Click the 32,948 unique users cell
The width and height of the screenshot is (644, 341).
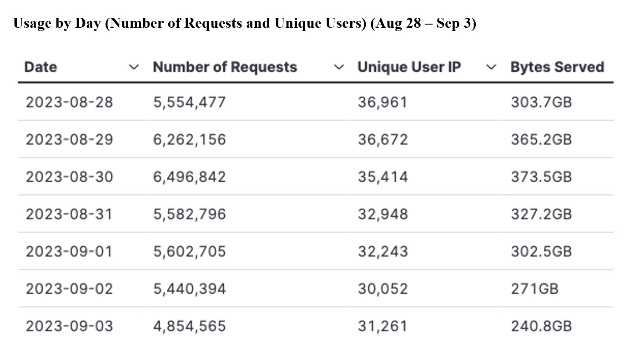[x=382, y=214]
